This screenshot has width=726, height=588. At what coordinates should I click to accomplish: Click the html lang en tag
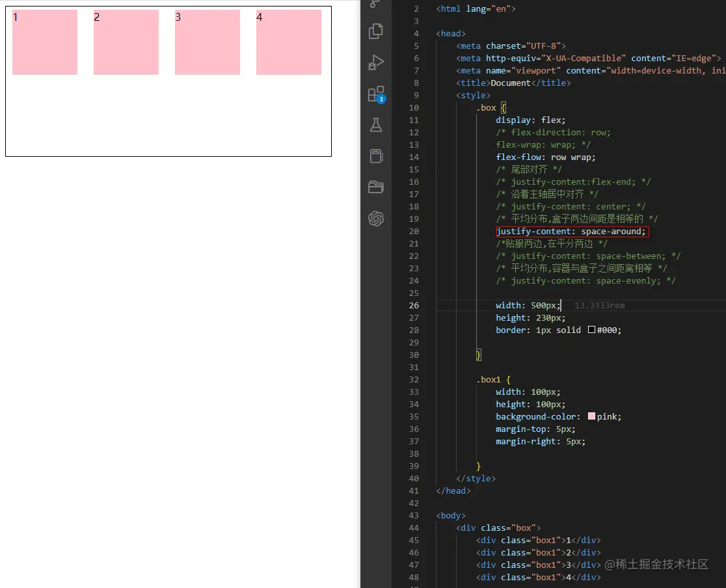click(x=476, y=9)
